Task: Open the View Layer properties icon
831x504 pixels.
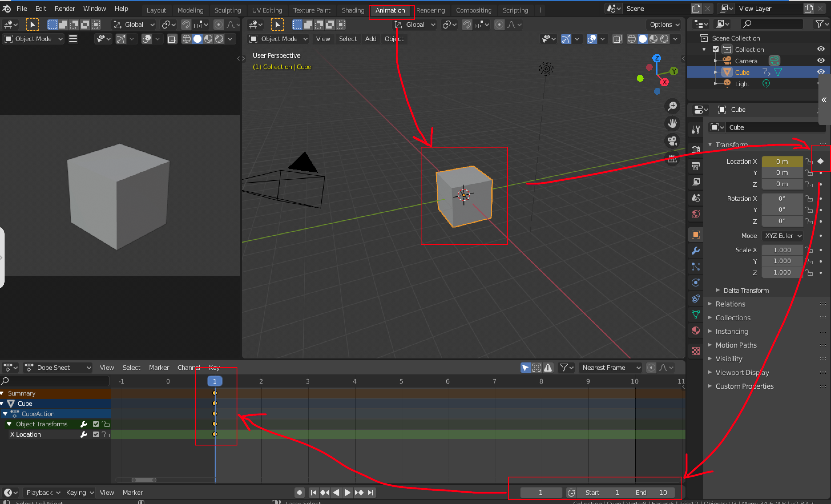Action: 695,182
